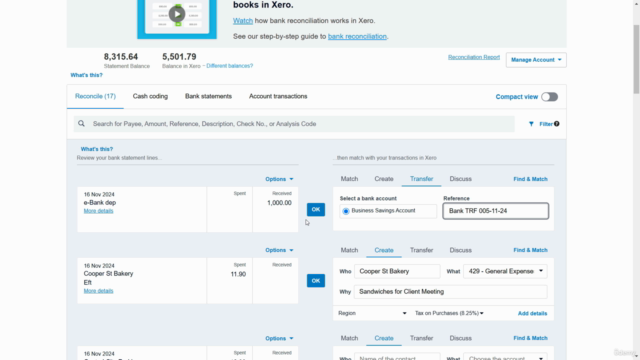Viewport: 640px width, 360px height.
Task: Click the Why field Sandwiches for Client Meeting
Action: coord(451,292)
